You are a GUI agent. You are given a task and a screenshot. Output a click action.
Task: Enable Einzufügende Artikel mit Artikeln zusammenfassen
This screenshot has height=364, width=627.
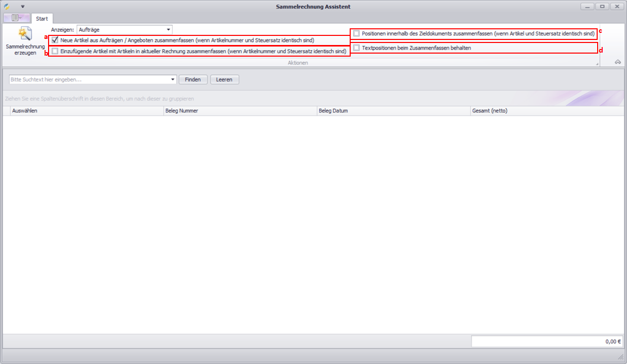tap(55, 52)
